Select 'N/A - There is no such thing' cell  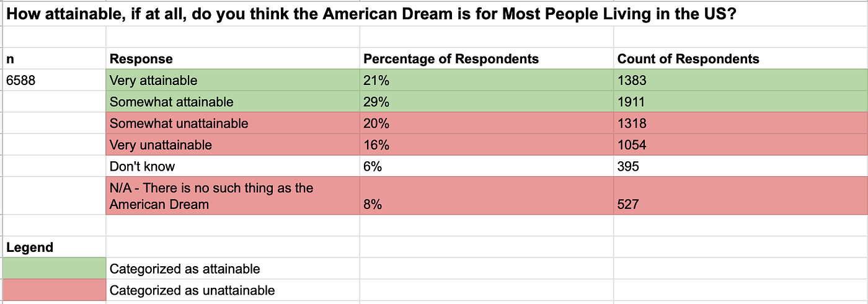point(233,196)
